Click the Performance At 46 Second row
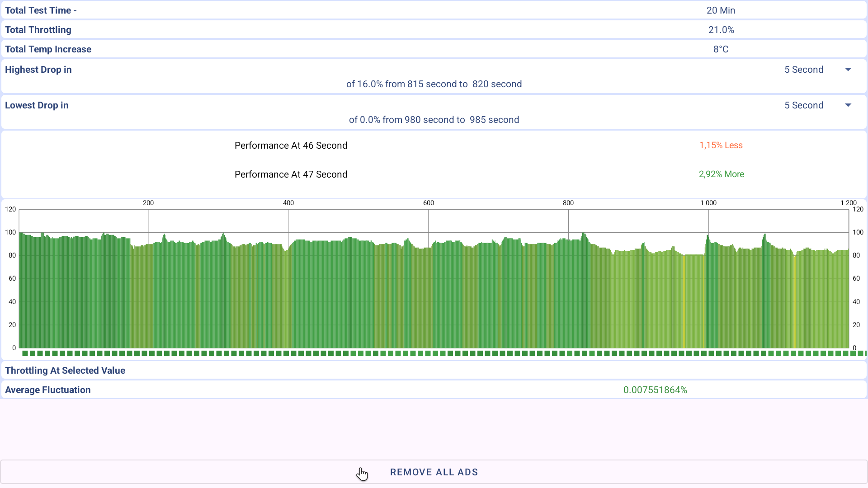Viewport: 868px width, 488px height. tap(291, 145)
